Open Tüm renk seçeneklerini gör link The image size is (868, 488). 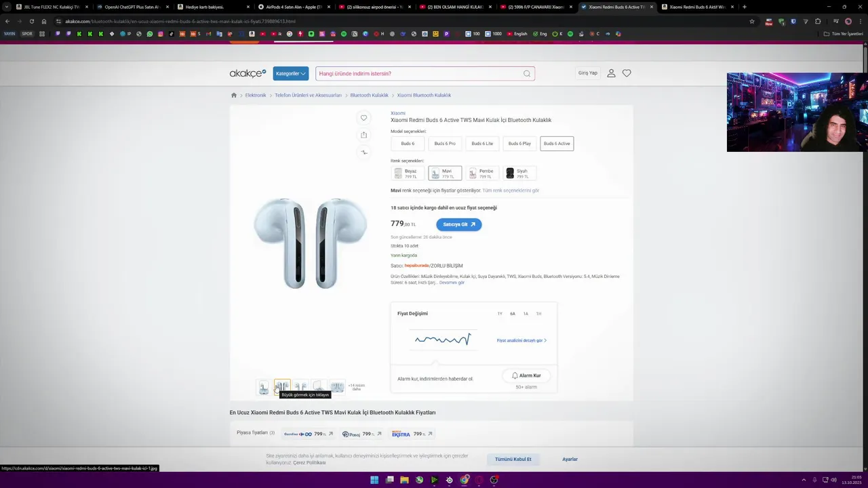pos(511,190)
